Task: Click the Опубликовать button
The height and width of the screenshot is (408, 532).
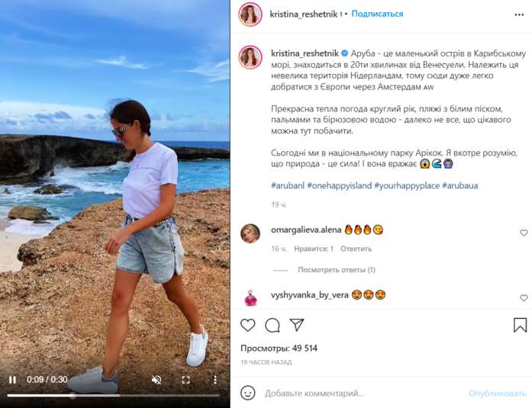Action: coord(497,394)
